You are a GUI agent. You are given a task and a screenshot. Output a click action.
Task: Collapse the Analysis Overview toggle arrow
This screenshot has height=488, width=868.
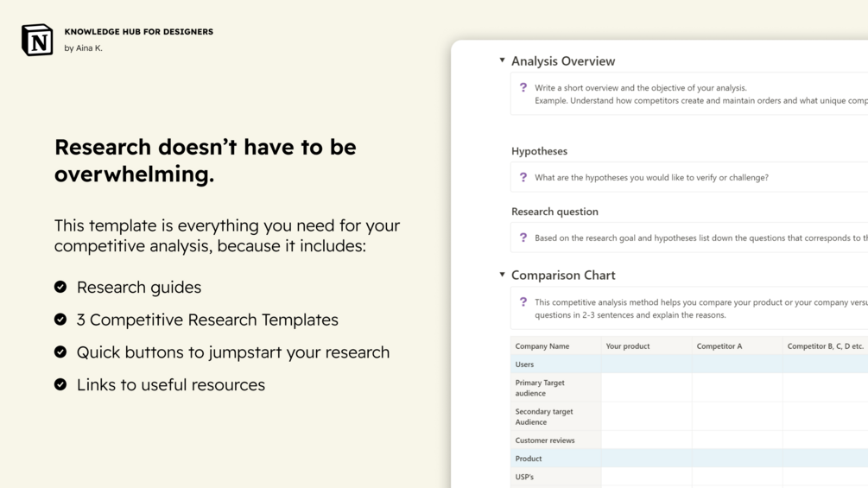502,60
